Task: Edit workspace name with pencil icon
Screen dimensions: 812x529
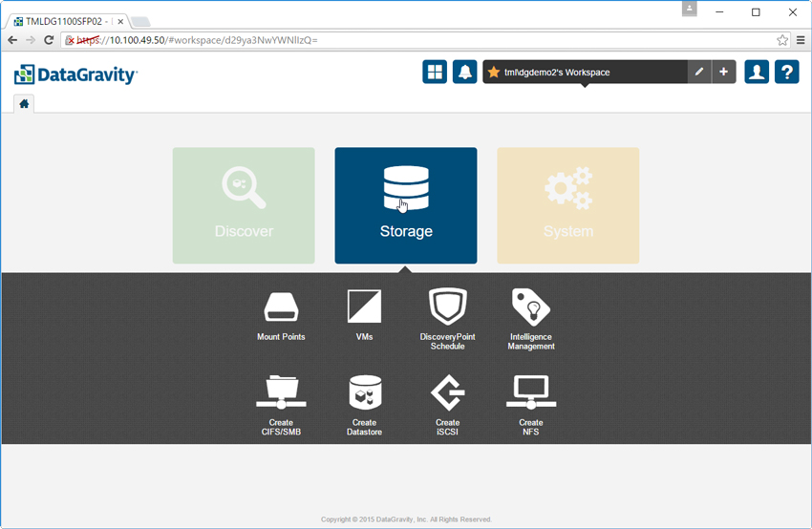Action: pyautogui.click(x=699, y=72)
